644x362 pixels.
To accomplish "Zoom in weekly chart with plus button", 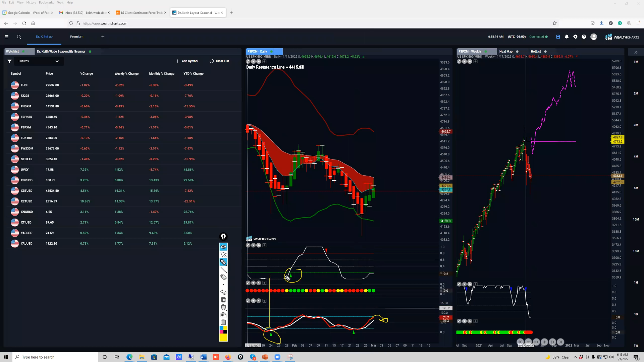I will click(x=544, y=342).
